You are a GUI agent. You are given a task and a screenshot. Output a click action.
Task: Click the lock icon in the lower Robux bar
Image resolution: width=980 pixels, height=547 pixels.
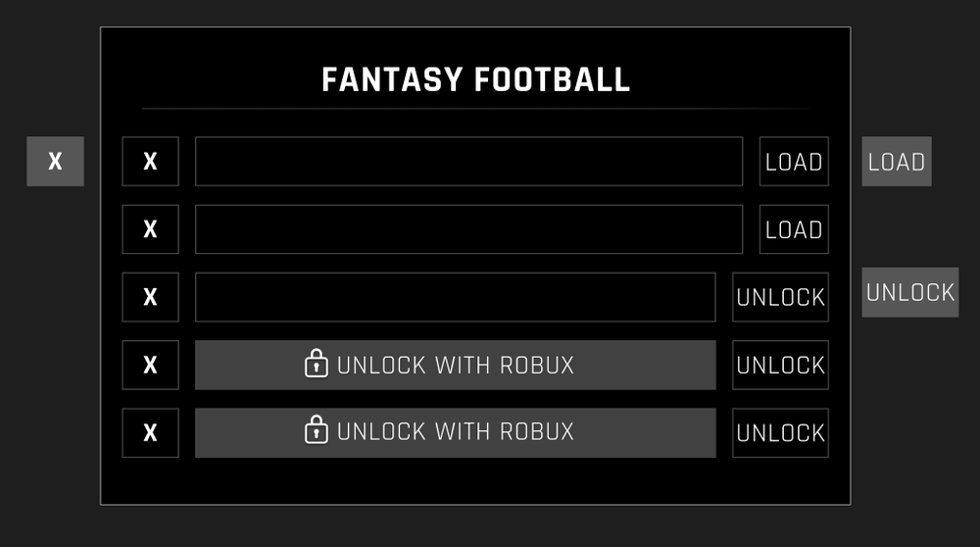(x=316, y=430)
